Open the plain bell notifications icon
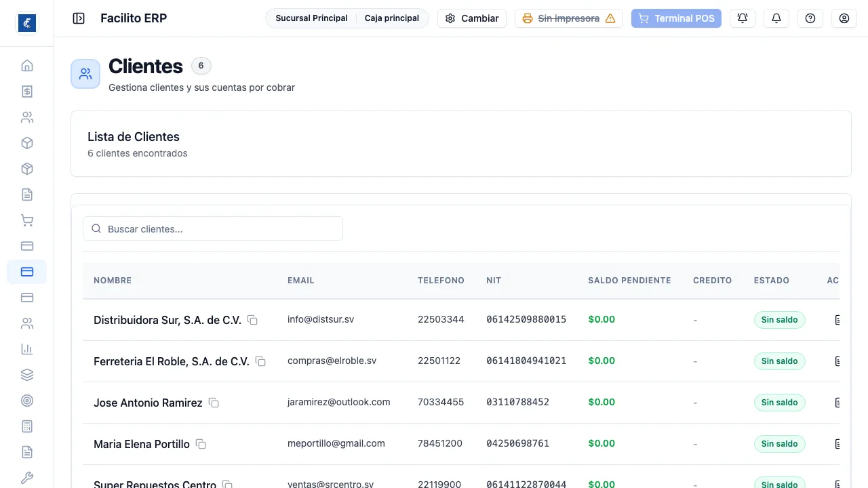Image resolution: width=868 pixels, height=488 pixels. (x=776, y=18)
